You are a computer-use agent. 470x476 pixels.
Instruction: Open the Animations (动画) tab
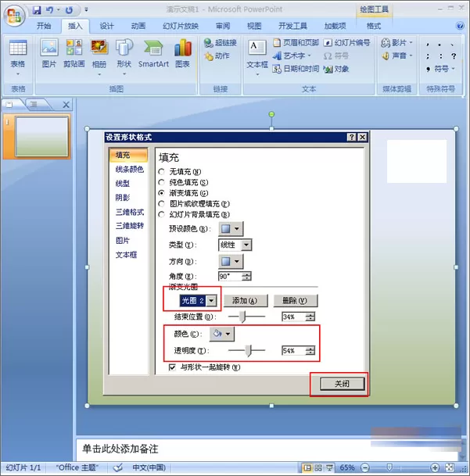click(x=138, y=26)
